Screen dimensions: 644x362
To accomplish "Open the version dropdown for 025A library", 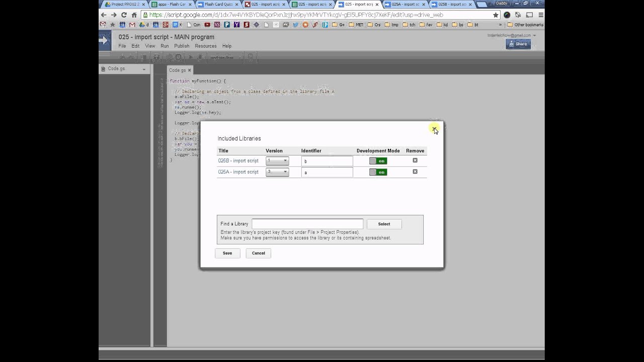I will (x=277, y=172).
